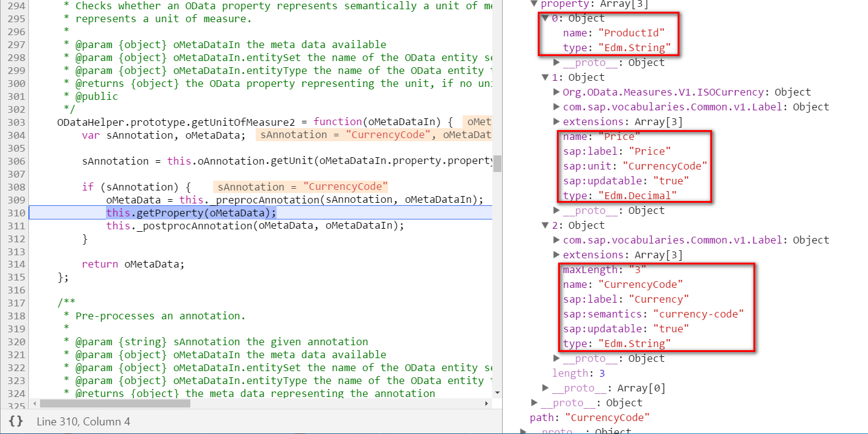Click line number 311 in the gutter
The width and height of the screenshot is (868, 434).
click(x=17, y=226)
